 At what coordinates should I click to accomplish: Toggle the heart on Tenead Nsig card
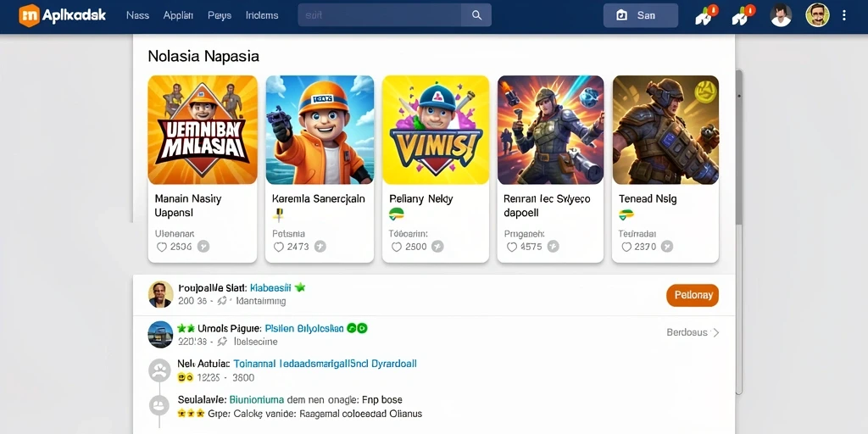click(x=626, y=247)
